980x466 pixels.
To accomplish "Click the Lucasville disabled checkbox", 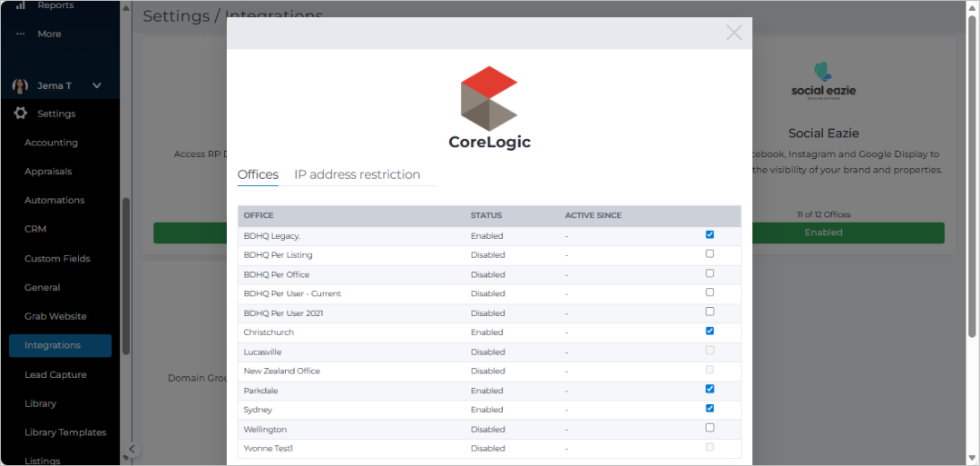I will (710, 351).
